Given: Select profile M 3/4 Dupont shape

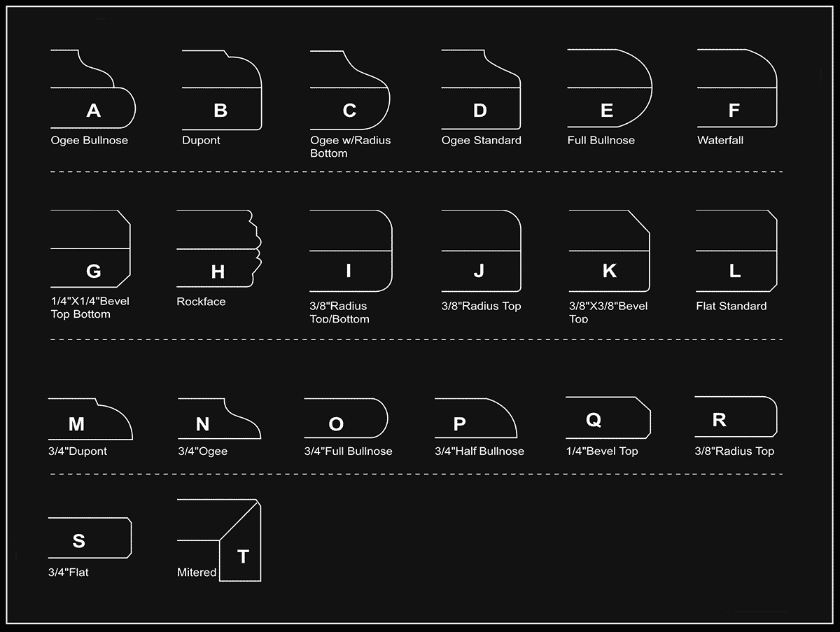Looking at the screenshot, I should click(90, 419).
